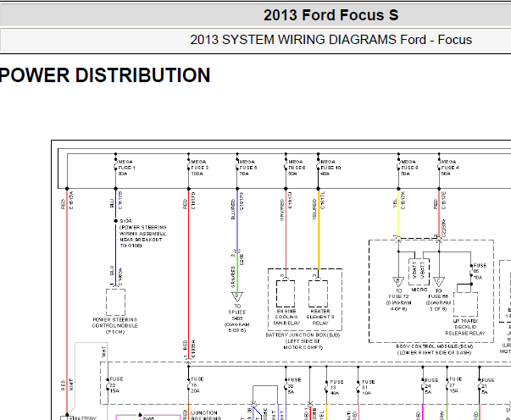The width and height of the screenshot is (511, 420).
Task: Click the S124 power steering wiring assembly note
Action: (x=142, y=234)
